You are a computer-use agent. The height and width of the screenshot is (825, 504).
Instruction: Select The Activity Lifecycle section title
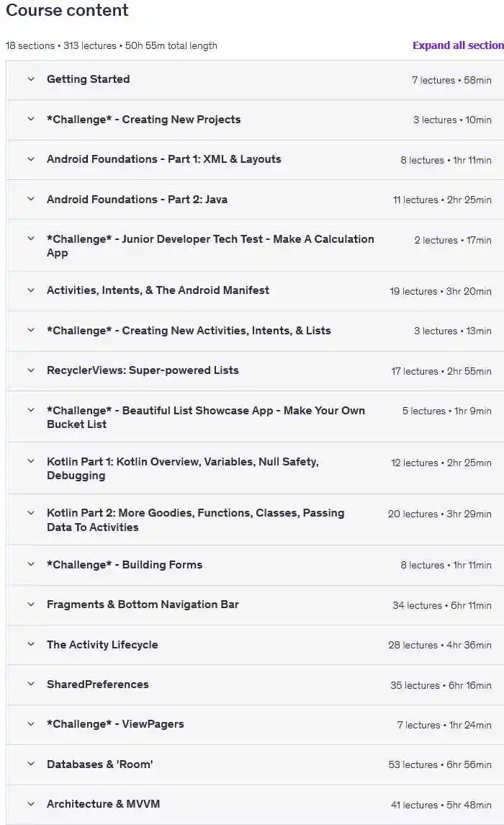pos(102,645)
